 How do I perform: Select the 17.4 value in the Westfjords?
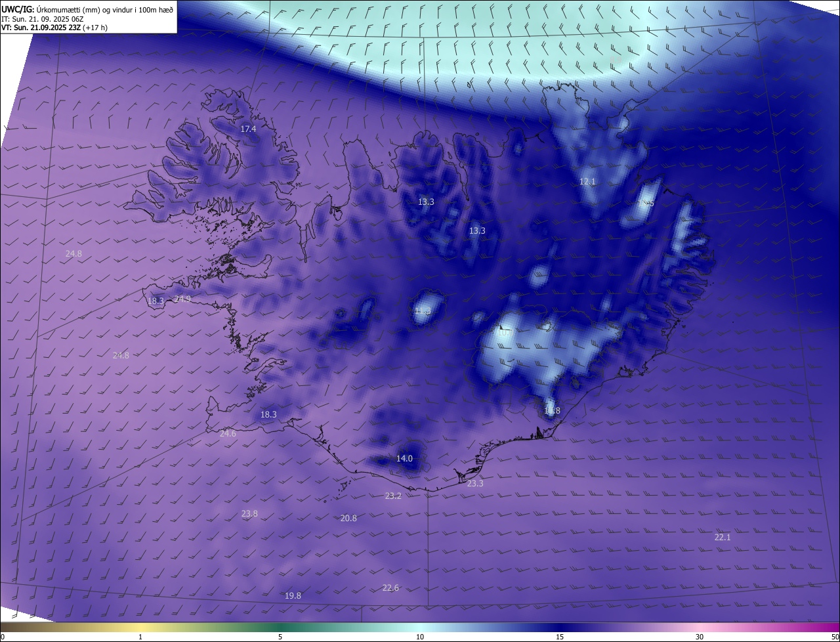[248, 129]
